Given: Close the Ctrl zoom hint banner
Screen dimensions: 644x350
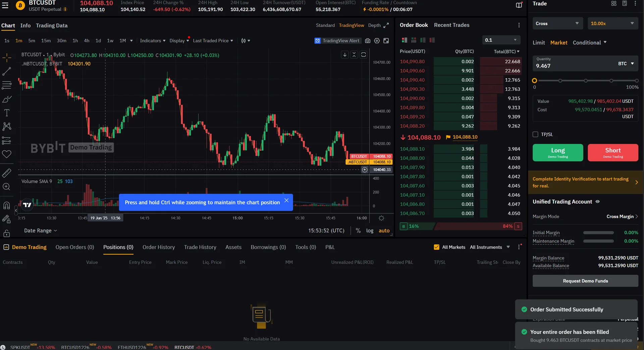Looking at the screenshot, I should [286, 201].
